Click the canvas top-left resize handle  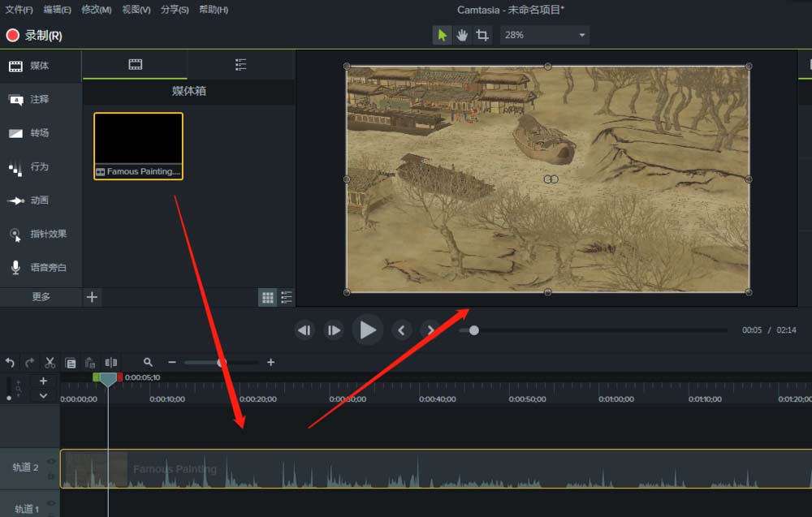(x=347, y=67)
